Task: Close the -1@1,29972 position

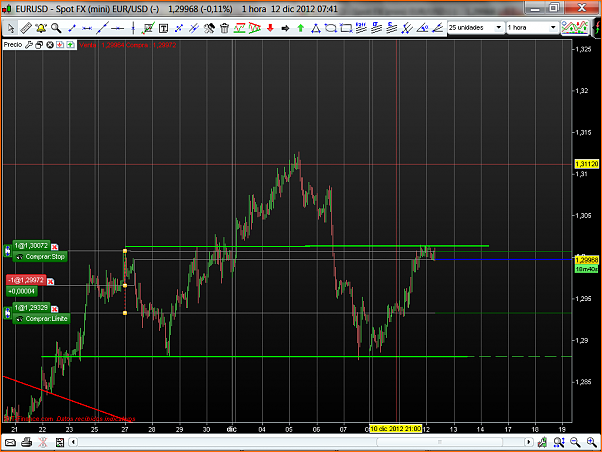Action: tap(50, 282)
